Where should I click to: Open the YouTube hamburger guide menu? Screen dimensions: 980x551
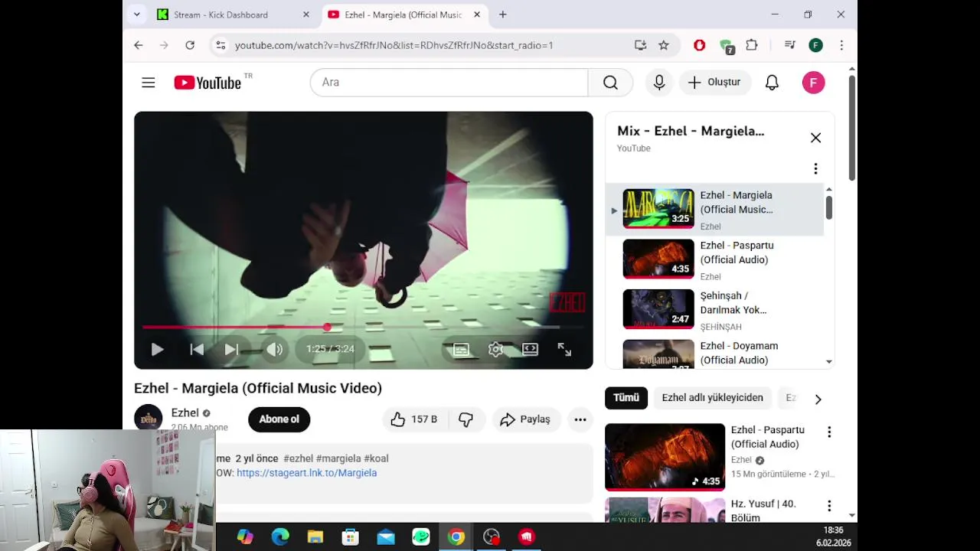[x=149, y=83]
